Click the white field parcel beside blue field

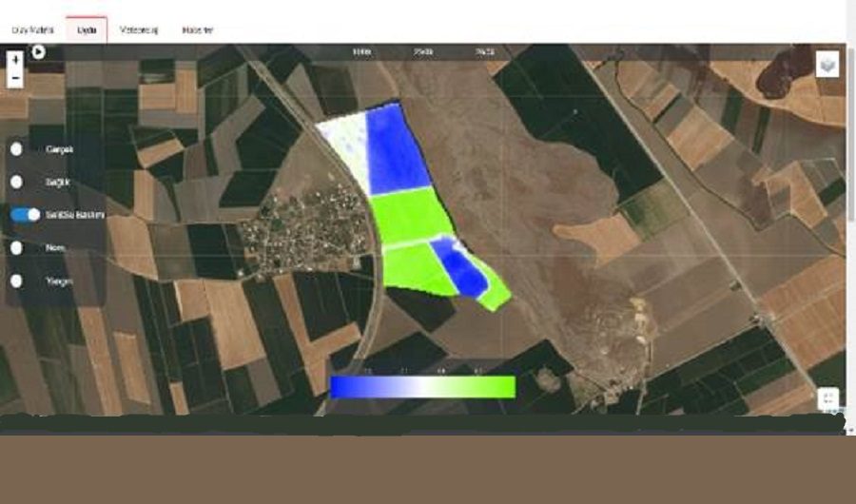(344, 147)
